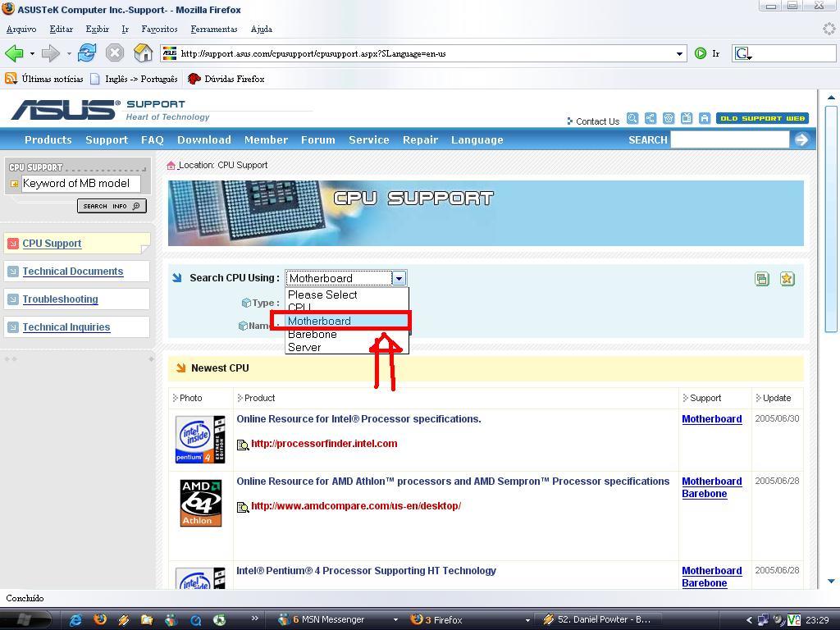
Task: Click the site search arrow button
Action: pos(801,139)
